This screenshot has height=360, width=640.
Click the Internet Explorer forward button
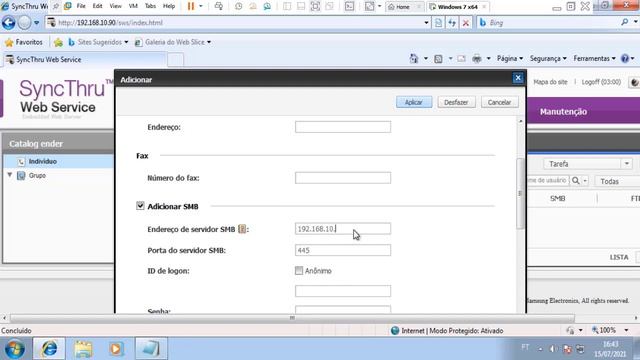(24, 23)
